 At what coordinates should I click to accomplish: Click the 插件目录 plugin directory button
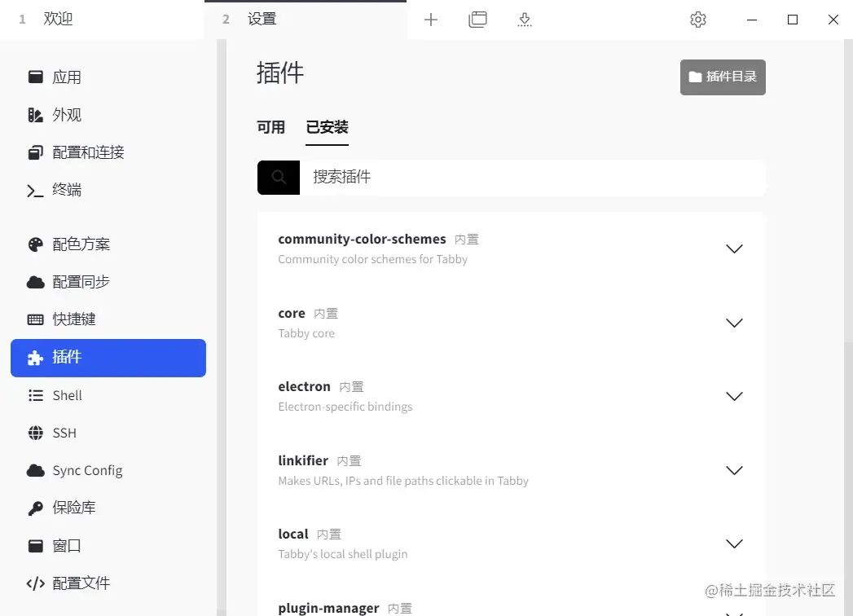(723, 77)
